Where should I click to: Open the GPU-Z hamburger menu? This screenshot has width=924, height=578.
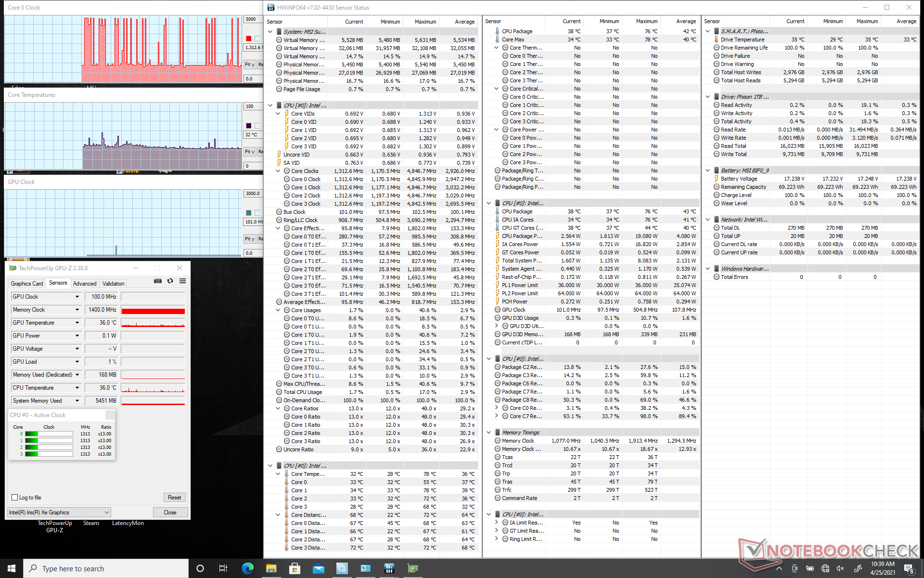(x=182, y=281)
